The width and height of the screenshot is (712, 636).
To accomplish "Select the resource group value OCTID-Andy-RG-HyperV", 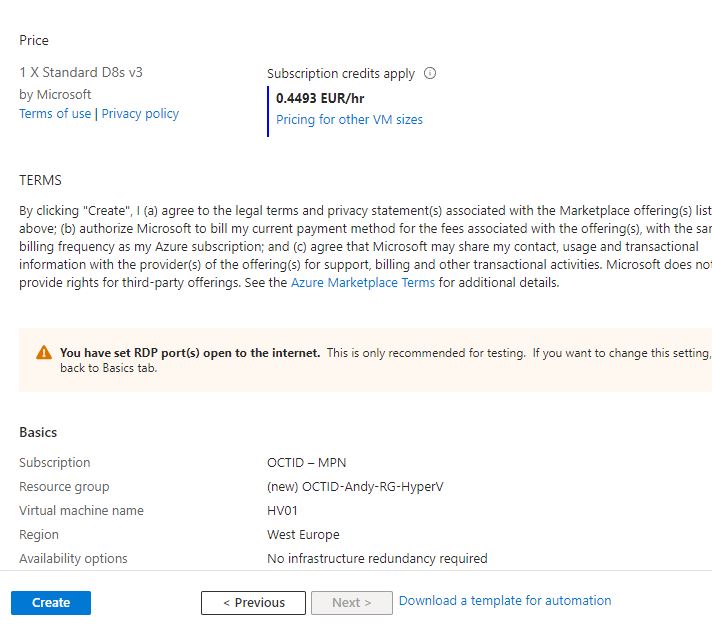I will (357, 487).
